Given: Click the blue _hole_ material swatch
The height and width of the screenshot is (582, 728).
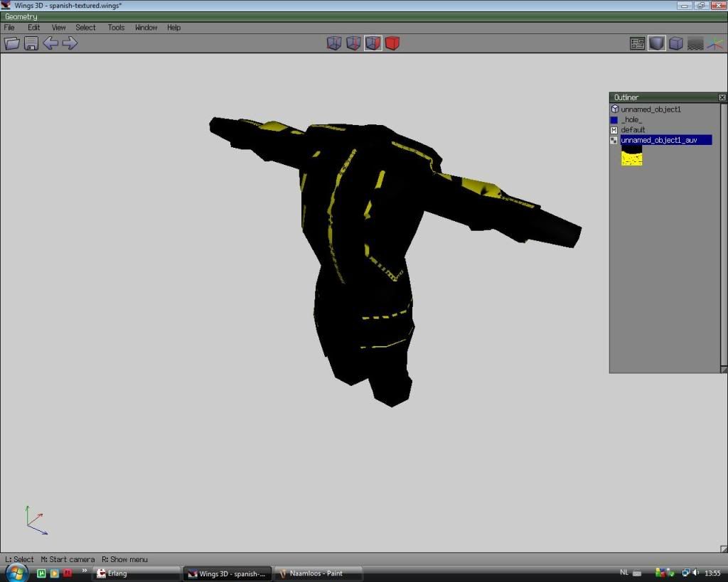Looking at the screenshot, I should (x=614, y=120).
